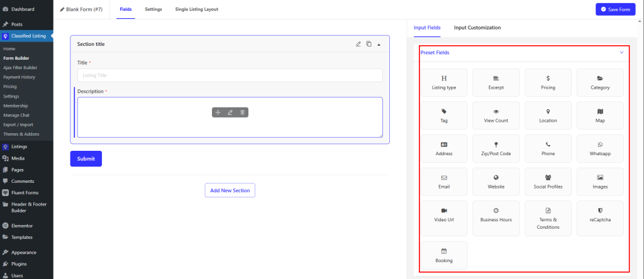The height and width of the screenshot is (279, 644).
Task: Add the Website preset field
Action: coord(496,182)
